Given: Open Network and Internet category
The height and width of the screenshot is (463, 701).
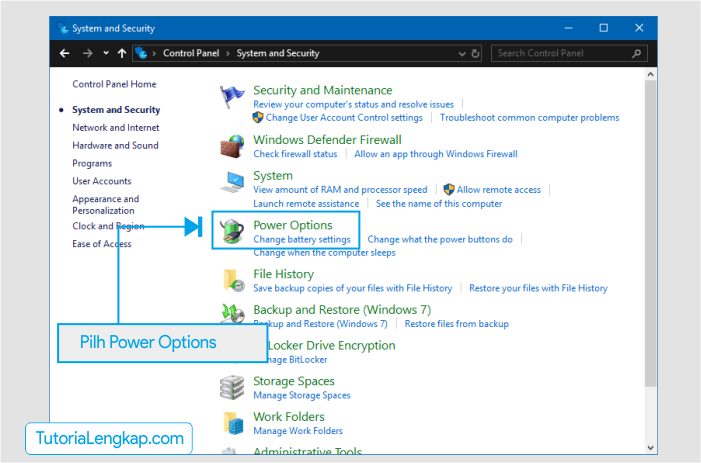Looking at the screenshot, I should 116,128.
